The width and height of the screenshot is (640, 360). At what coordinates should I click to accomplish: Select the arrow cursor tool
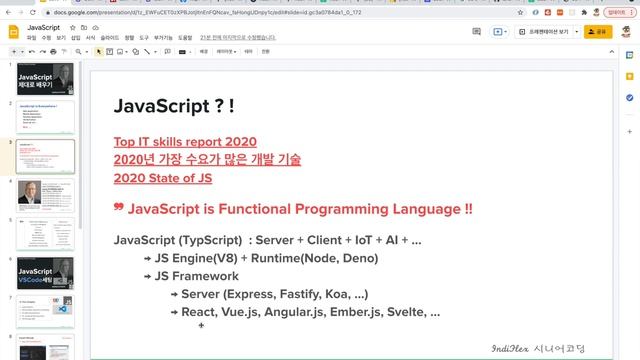(x=98, y=52)
